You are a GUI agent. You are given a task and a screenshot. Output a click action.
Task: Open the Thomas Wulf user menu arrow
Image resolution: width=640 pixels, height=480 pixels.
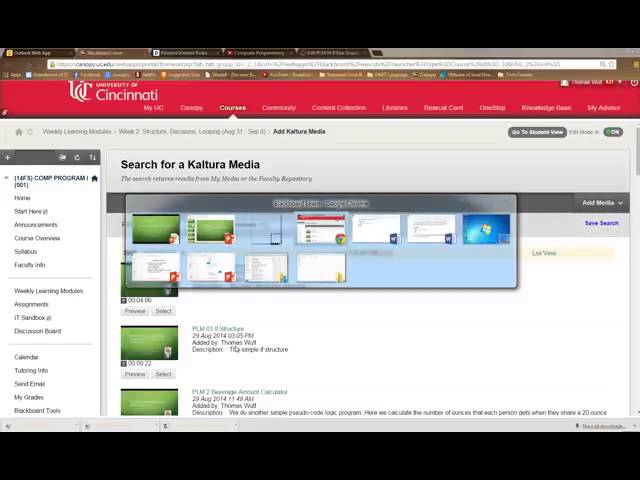[620, 82]
